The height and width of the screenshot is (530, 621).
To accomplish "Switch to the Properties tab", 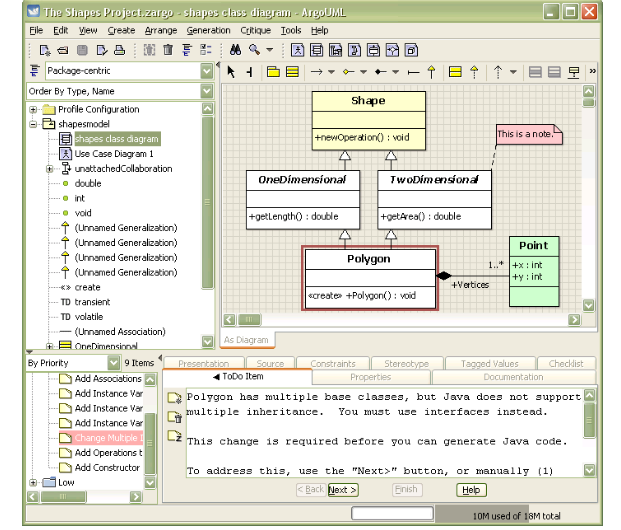I will [x=371, y=377].
